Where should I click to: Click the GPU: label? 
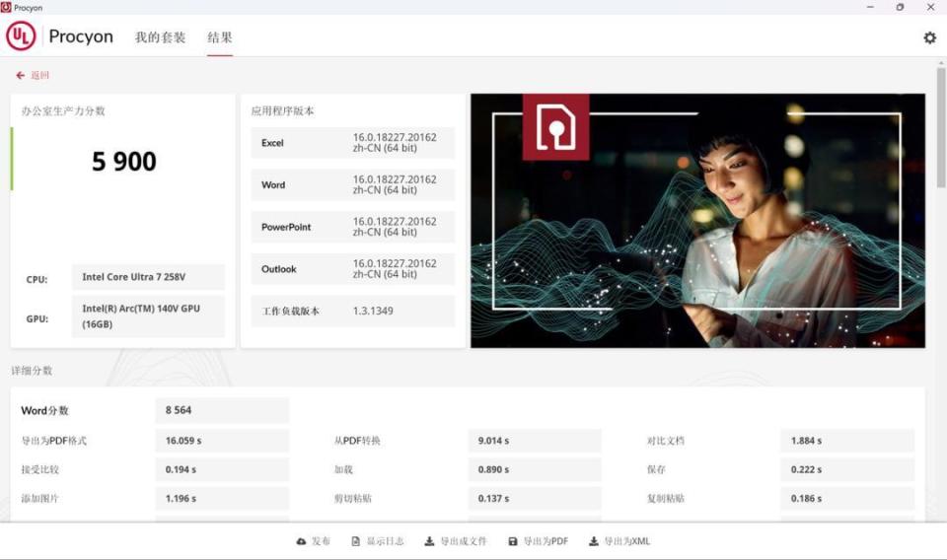tap(36, 318)
